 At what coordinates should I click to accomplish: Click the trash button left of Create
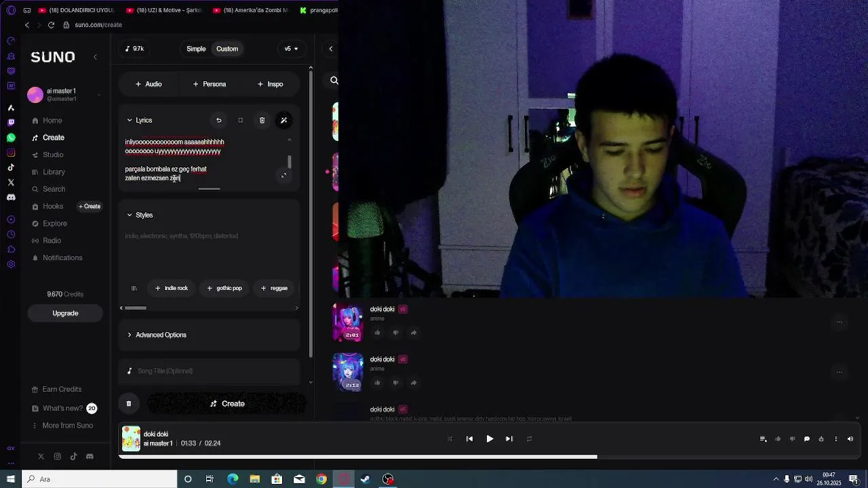pyautogui.click(x=128, y=403)
